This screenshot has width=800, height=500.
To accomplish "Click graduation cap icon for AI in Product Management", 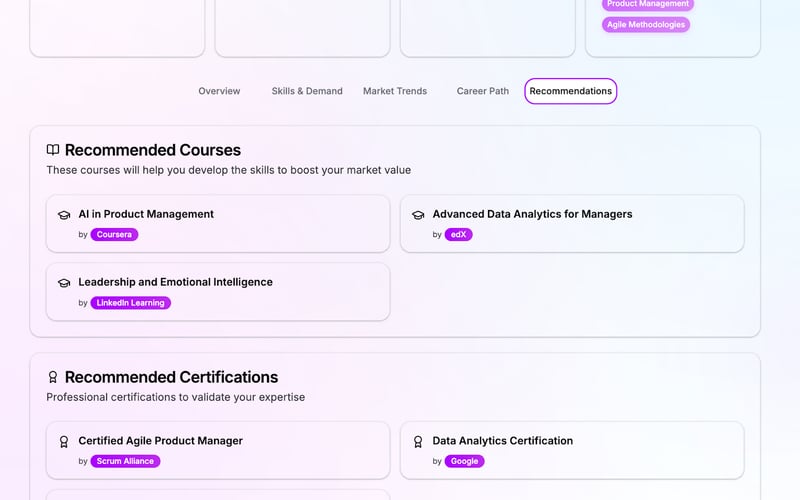I will [64, 215].
